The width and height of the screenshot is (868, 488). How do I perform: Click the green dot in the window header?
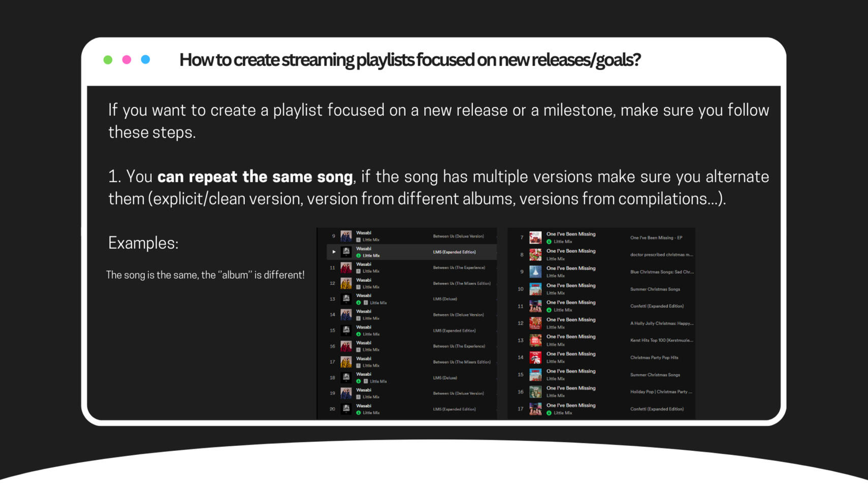pos(108,60)
